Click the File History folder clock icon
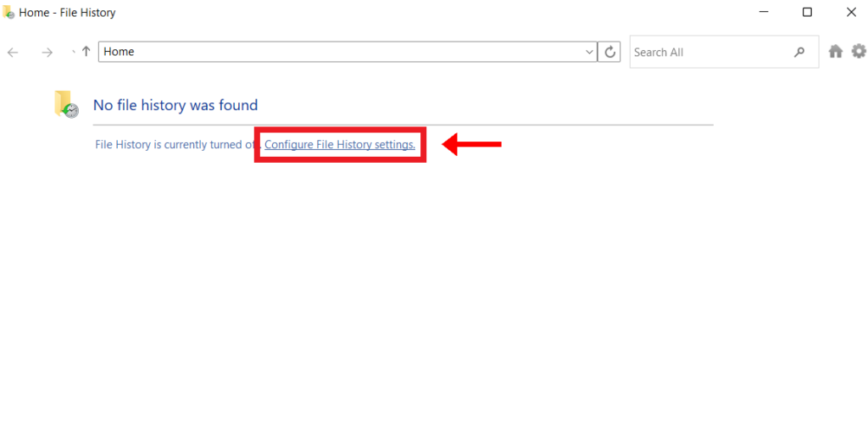 pyautogui.click(x=66, y=104)
